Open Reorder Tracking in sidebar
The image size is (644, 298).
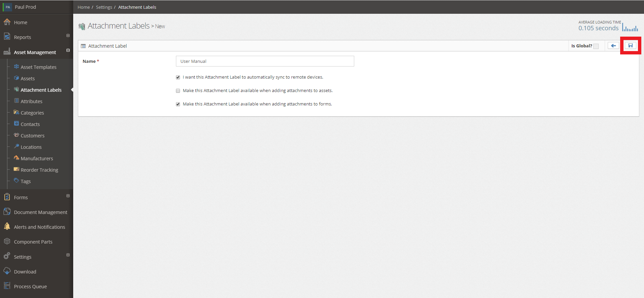[39, 170]
